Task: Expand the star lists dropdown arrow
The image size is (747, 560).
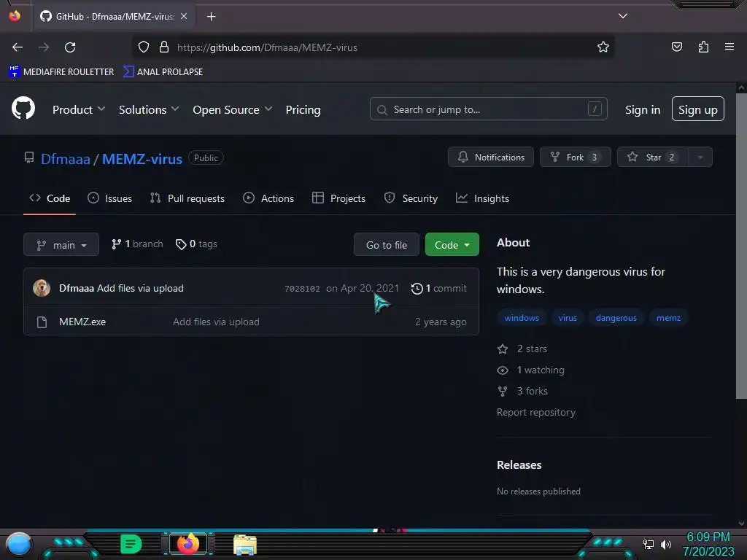Action: pos(700,157)
